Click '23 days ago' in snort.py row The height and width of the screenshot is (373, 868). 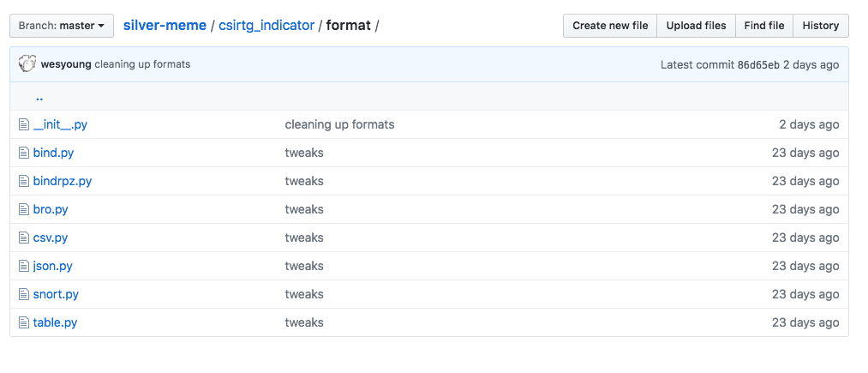pos(805,294)
